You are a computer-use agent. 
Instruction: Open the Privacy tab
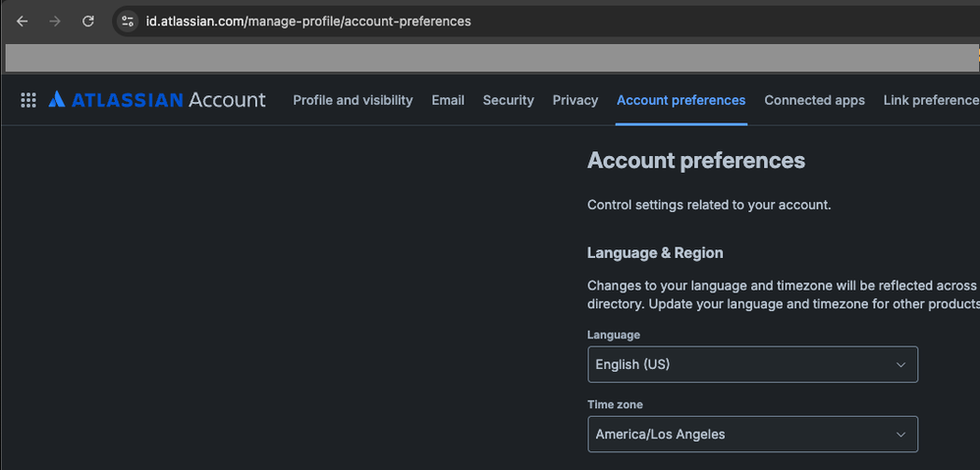tap(575, 100)
